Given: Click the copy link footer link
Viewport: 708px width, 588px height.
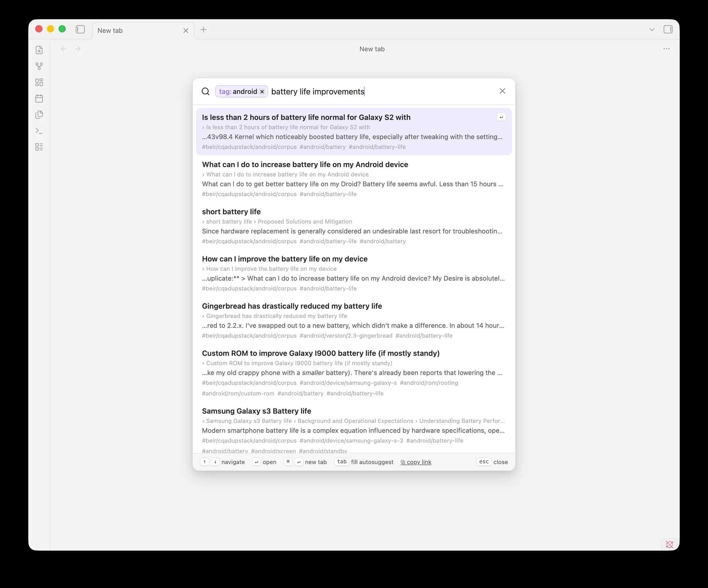Looking at the screenshot, I should [416, 462].
